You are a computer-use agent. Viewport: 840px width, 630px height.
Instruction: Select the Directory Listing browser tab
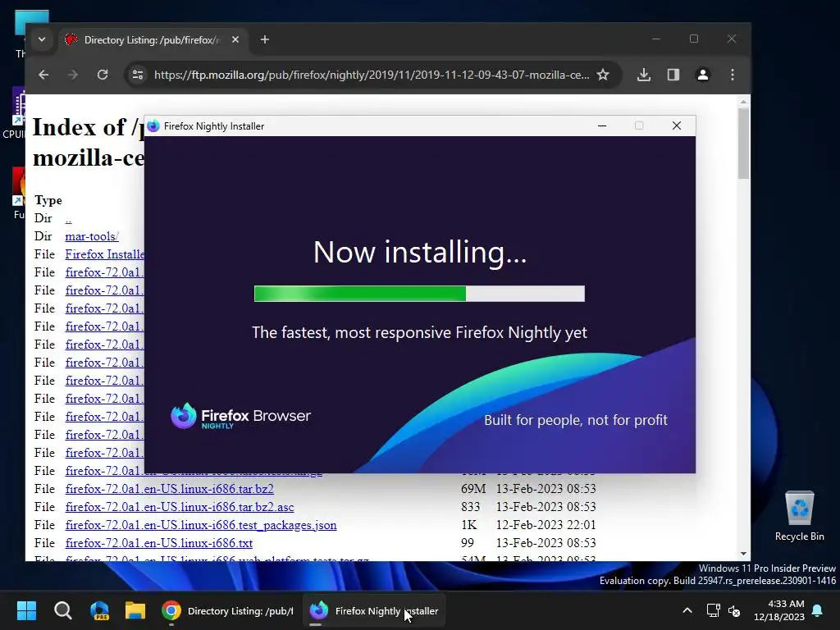pyautogui.click(x=152, y=39)
